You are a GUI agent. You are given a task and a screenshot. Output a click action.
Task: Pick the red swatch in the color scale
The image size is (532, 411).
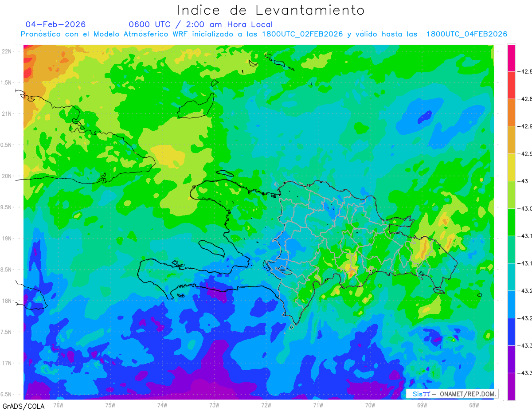point(511,85)
